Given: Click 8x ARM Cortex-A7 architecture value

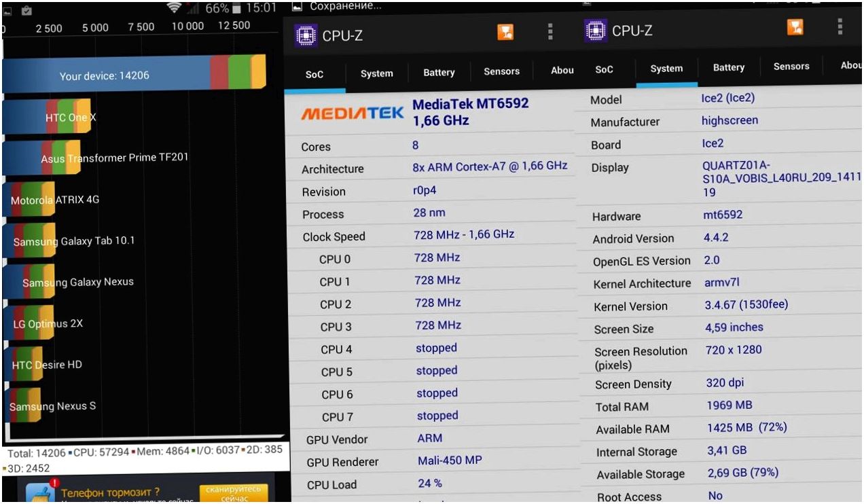Looking at the screenshot, I should pyautogui.click(x=490, y=166).
